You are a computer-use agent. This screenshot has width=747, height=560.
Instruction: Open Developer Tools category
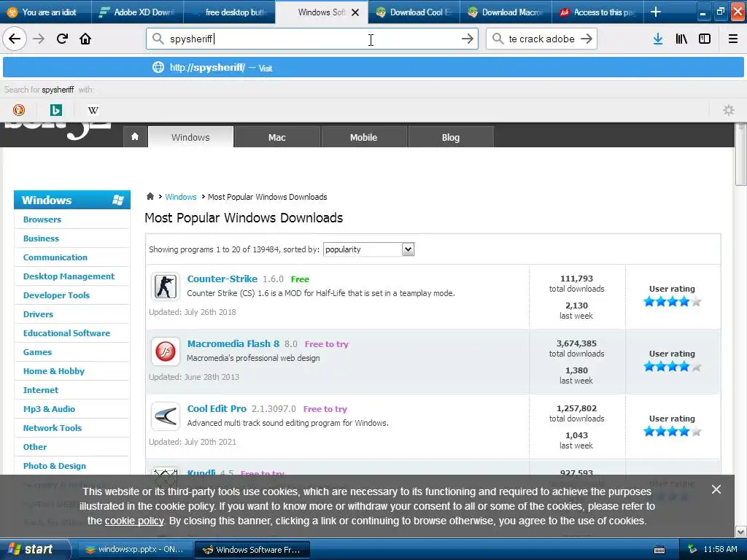click(x=56, y=295)
